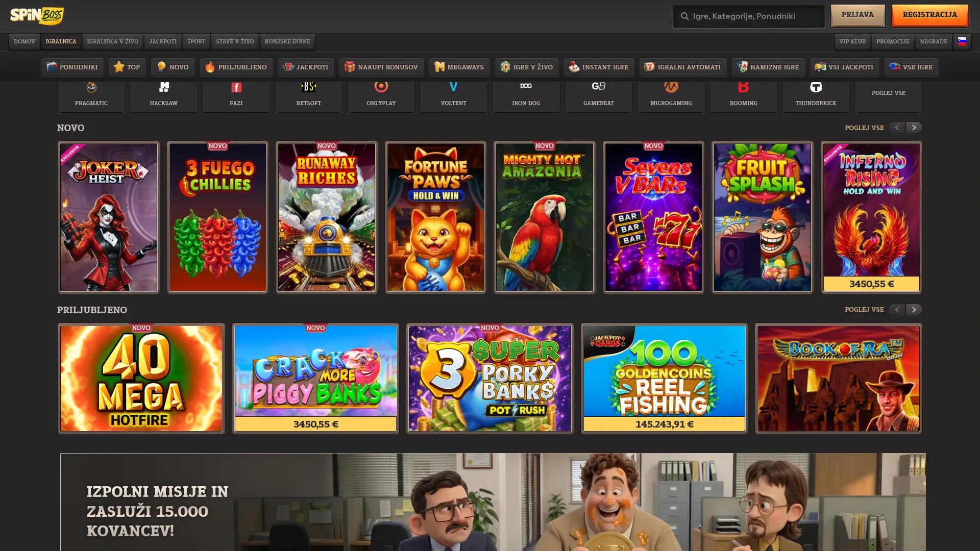Open the Igralnica v živo tab
This screenshot has width=980, height=551.
(113, 41)
